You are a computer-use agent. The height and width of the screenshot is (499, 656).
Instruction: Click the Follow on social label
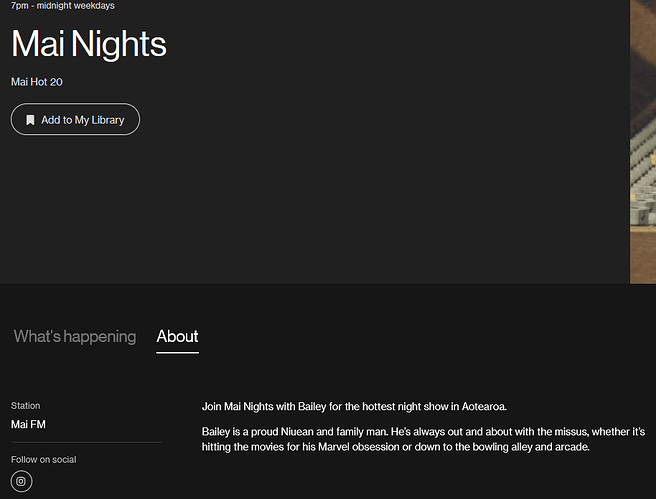tap(44, 460)
